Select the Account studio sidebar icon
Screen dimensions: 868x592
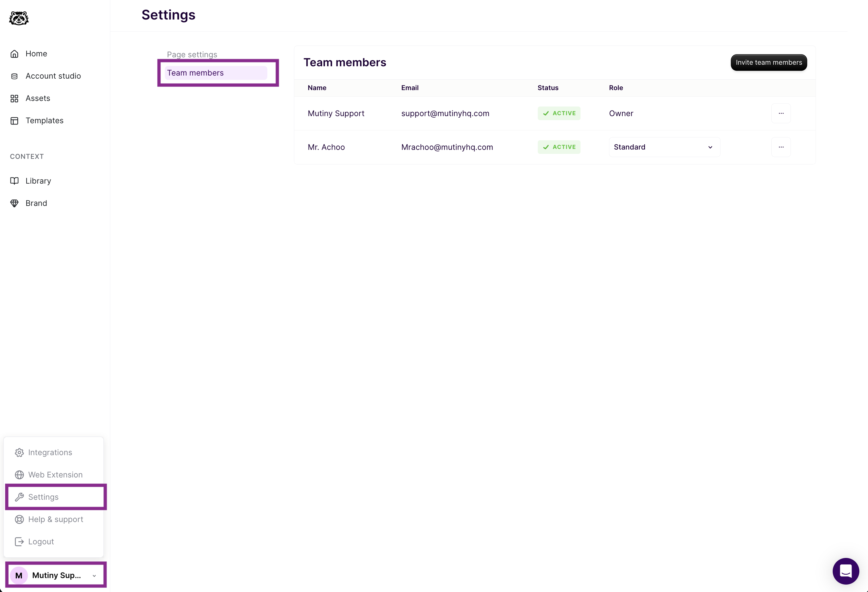(14, 76)
